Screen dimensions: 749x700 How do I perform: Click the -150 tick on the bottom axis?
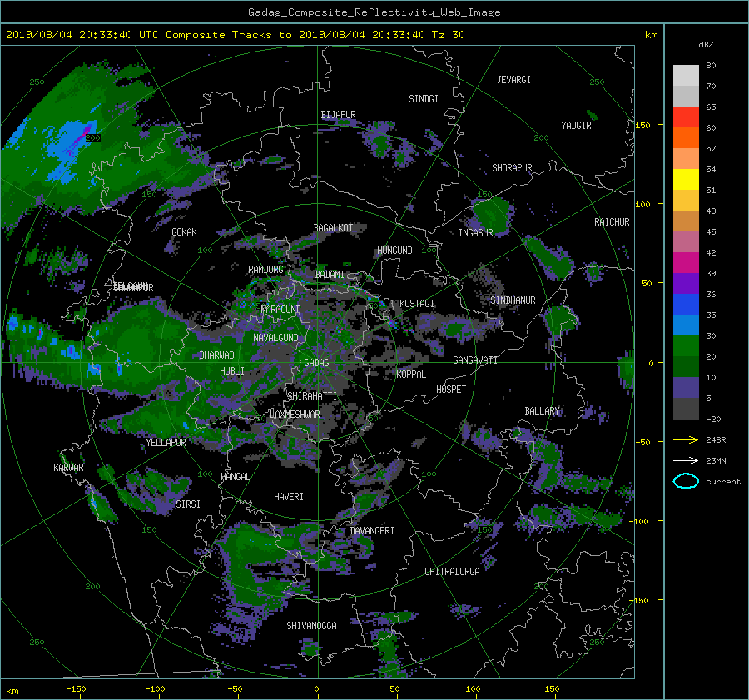[76, 689]
